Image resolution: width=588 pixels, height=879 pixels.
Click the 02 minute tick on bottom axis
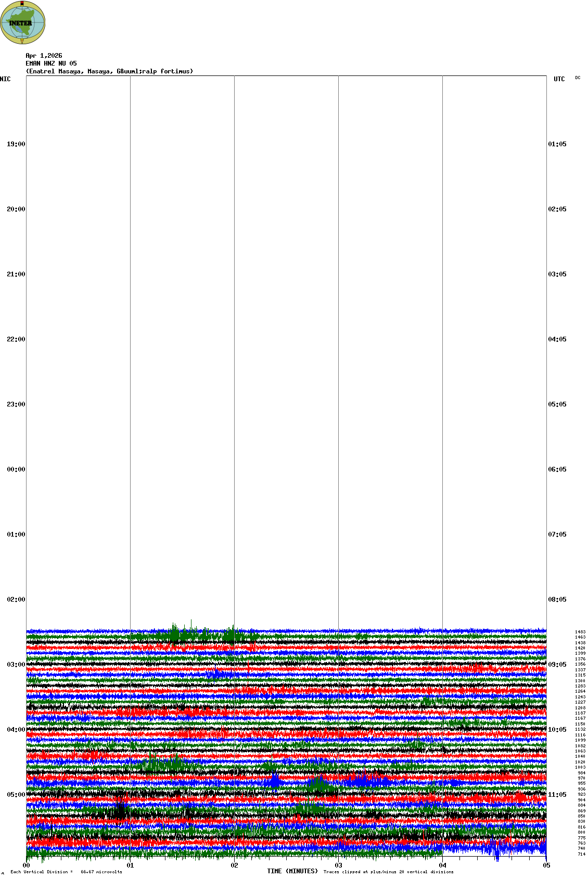click(x=234, y=865)
